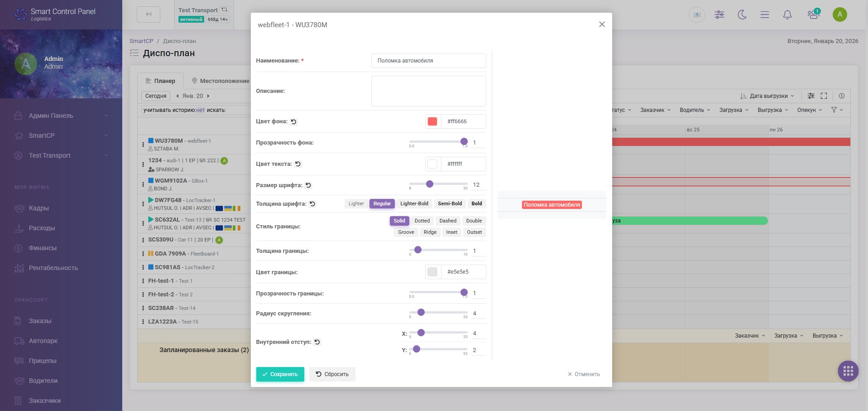Open the Дата выгрузки sort dropdown
The image size is (868, 411).
(x=767, y=96)
